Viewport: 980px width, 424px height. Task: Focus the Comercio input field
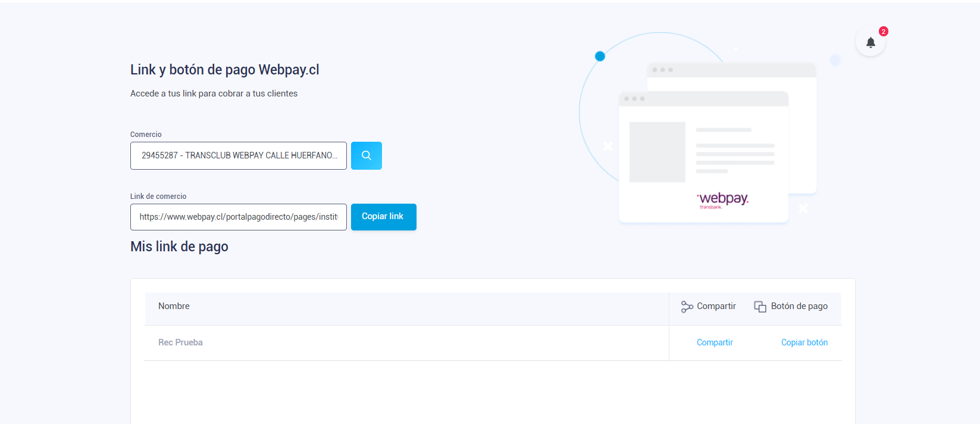point(239,155)
